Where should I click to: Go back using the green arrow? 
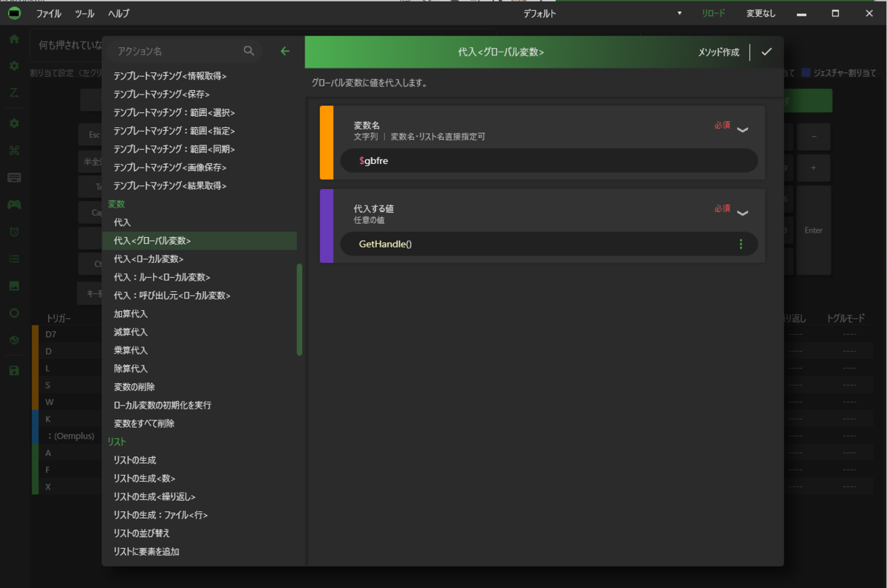tap(285, 51)
